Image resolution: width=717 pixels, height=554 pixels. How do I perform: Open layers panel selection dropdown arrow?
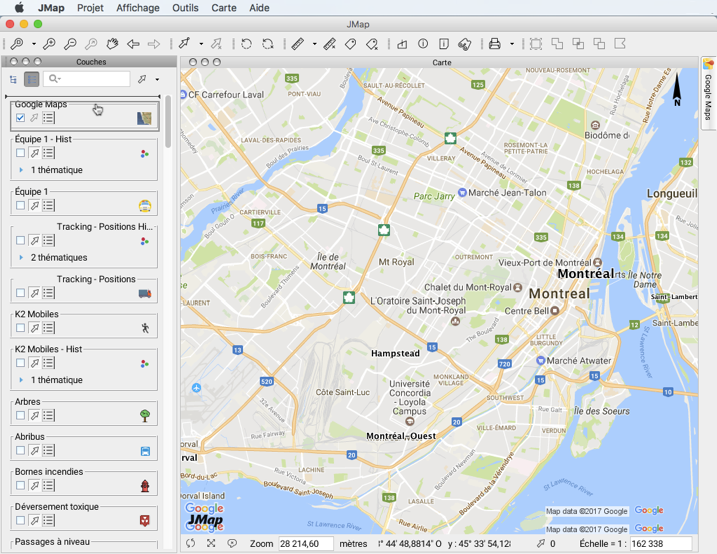click(x=157, y=80)
